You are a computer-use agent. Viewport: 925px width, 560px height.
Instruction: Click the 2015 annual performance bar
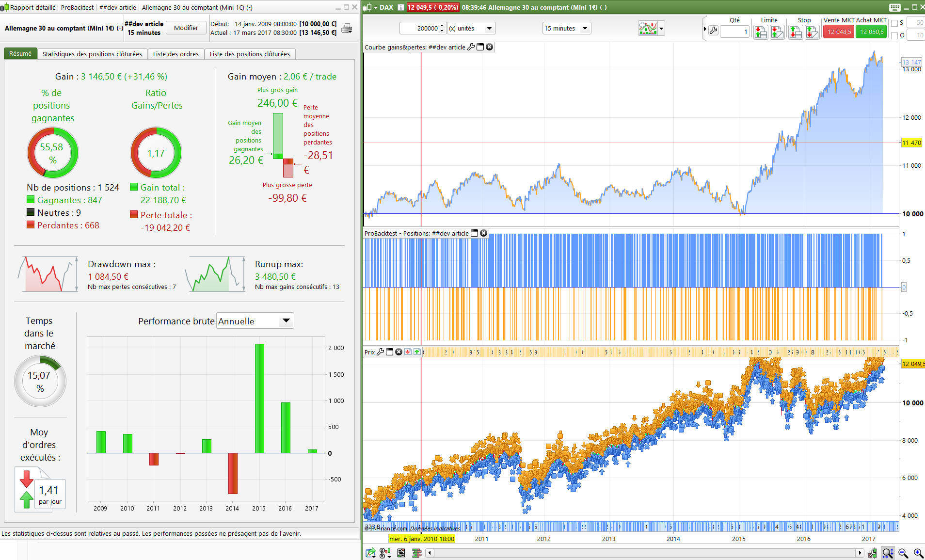point(259,399)
